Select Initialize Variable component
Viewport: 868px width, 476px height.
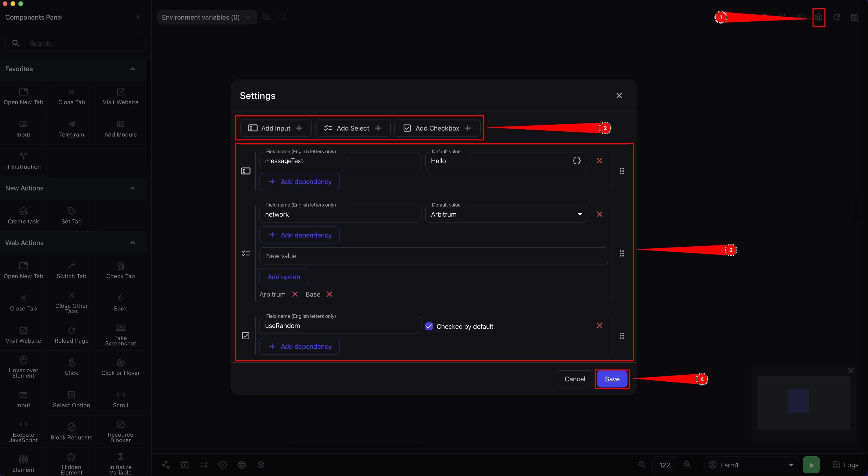tap(120, 464)
